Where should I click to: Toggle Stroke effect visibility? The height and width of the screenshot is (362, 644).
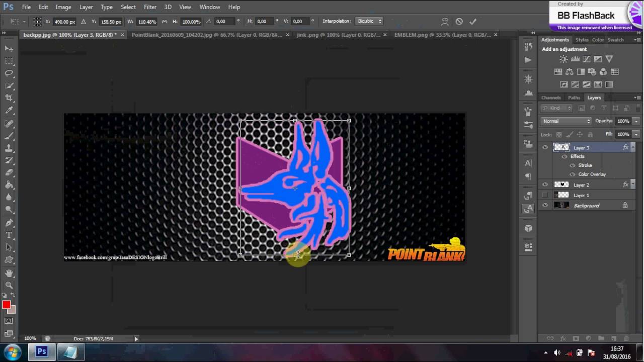[x=573, y=165]
